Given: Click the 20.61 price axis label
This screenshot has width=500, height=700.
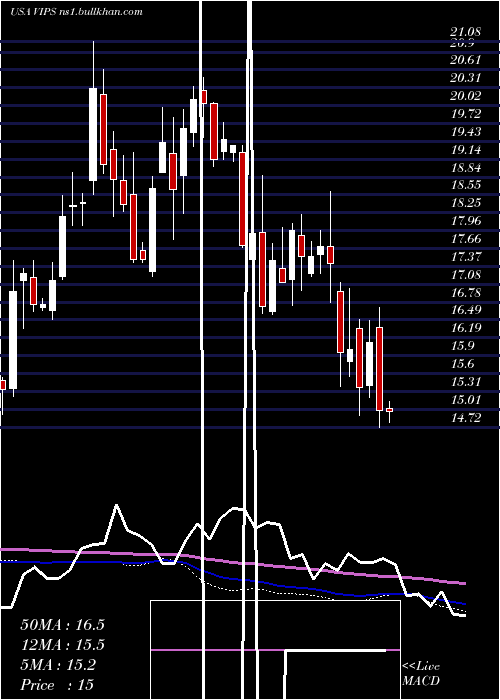Looking at the screenshot, I should click(466, 60).
